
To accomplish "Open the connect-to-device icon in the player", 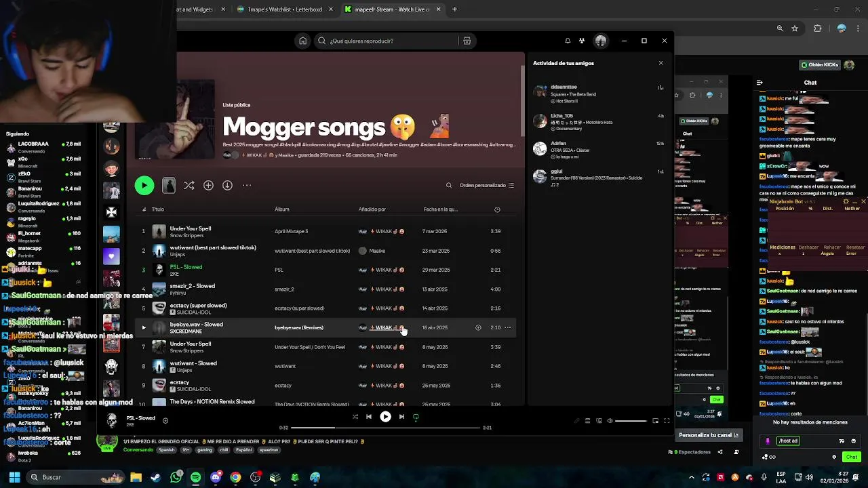I will [x=599, y=421].
